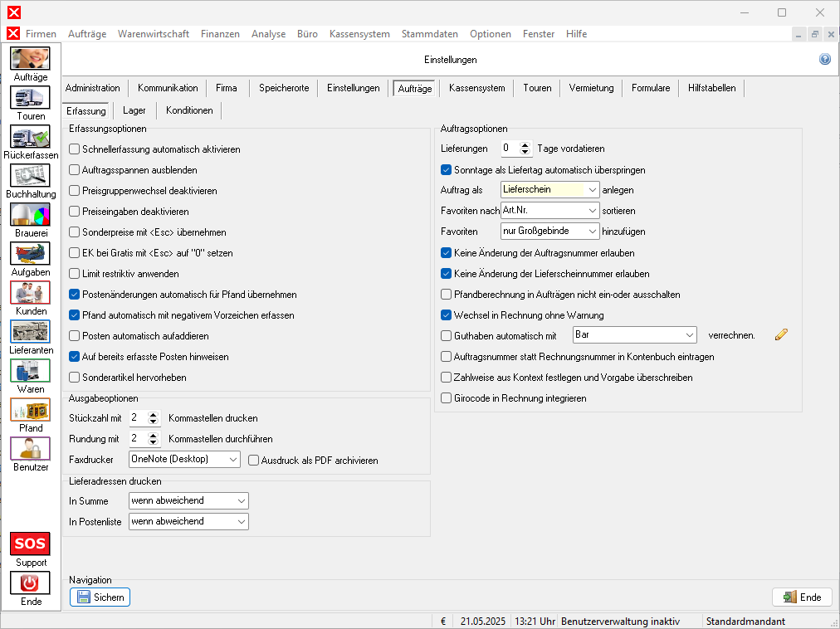
Task: Enable Schnellerfassung automatisch aktivieren checkbox
Action: coord(75,149)
